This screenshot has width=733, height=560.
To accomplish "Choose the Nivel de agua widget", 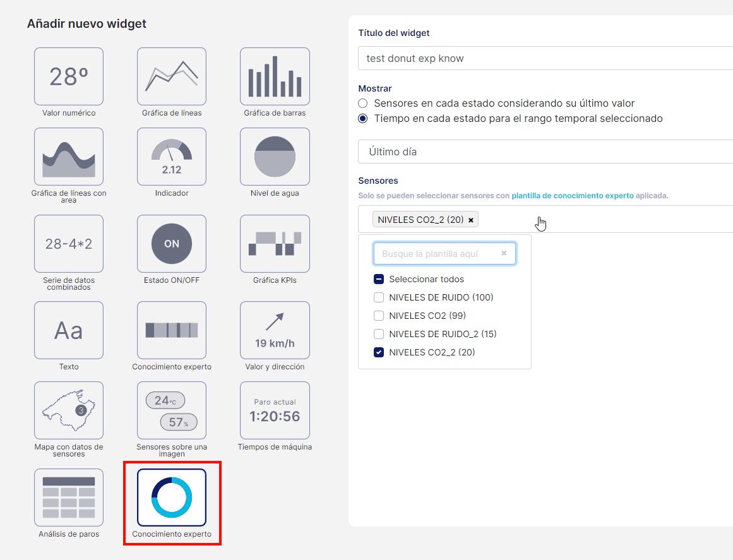I will point(275,157).
